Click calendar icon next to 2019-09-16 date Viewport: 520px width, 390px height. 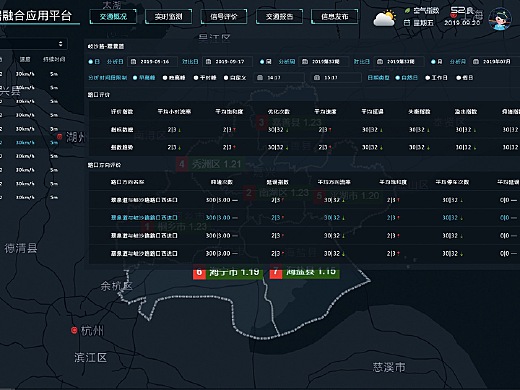pos(133,62)
